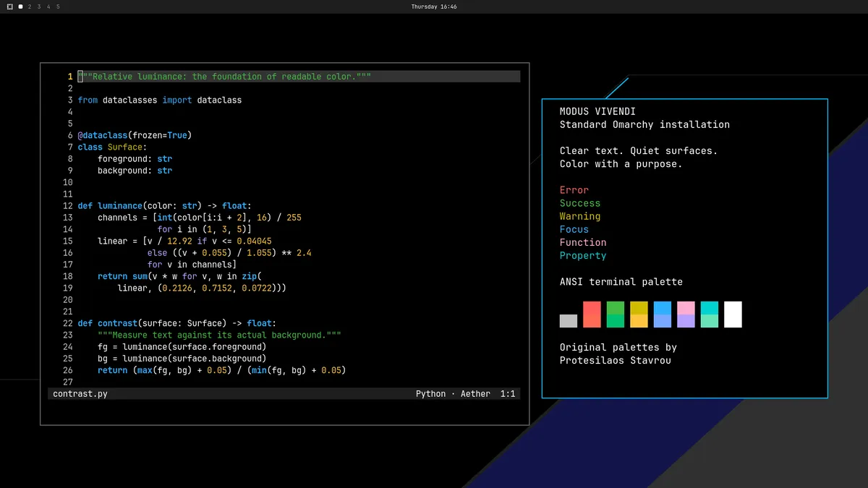Viewport: 868px width, 488px height.
Task: Click the contrast.py file name in status line
Action: tap(80, 394)
